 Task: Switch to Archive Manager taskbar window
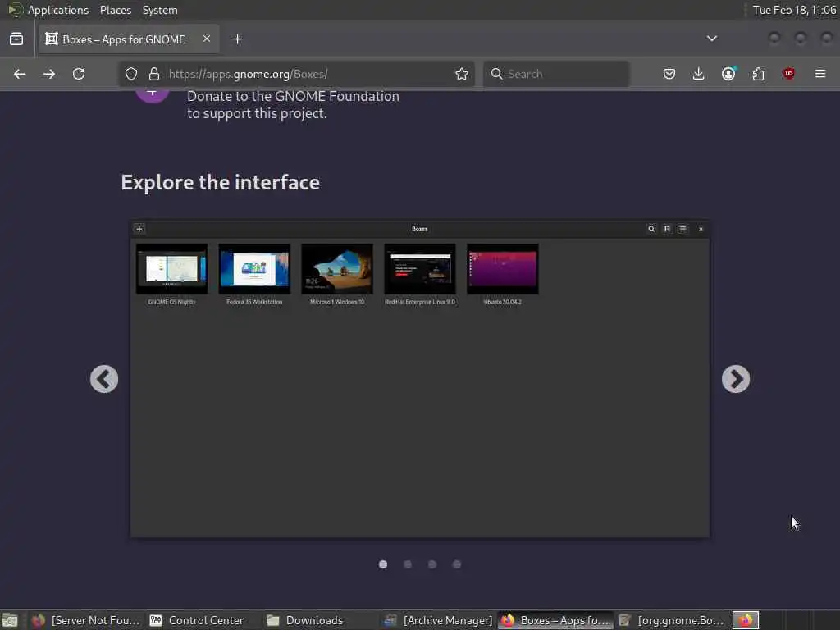438,620
